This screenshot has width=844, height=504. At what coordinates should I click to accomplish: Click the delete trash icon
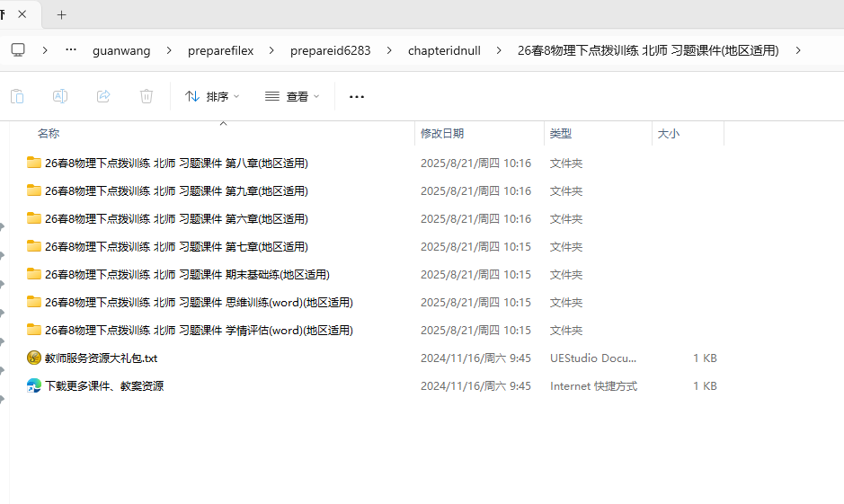tap(147, 96)
